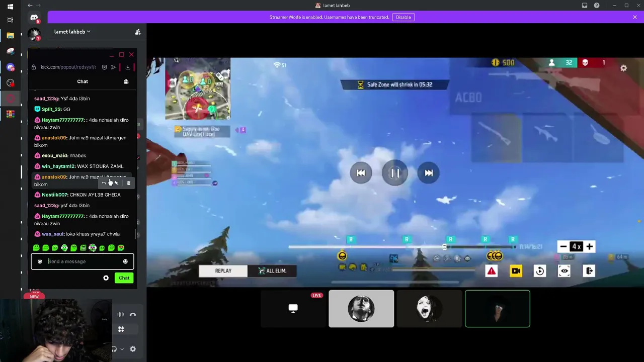Open Kick chat settings gear
644x362 pixels.
point(106,278)
